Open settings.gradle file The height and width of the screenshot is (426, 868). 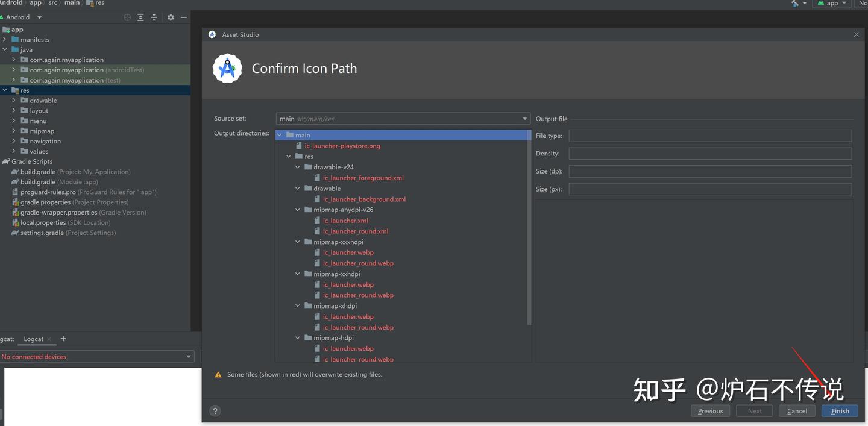click(68, 233)
